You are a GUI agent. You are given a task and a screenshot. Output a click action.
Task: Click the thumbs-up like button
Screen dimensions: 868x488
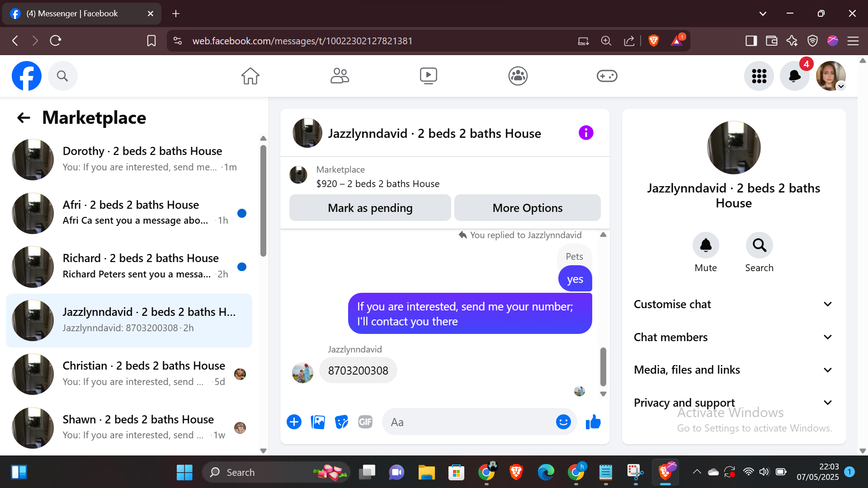click(x=593, y=422)
